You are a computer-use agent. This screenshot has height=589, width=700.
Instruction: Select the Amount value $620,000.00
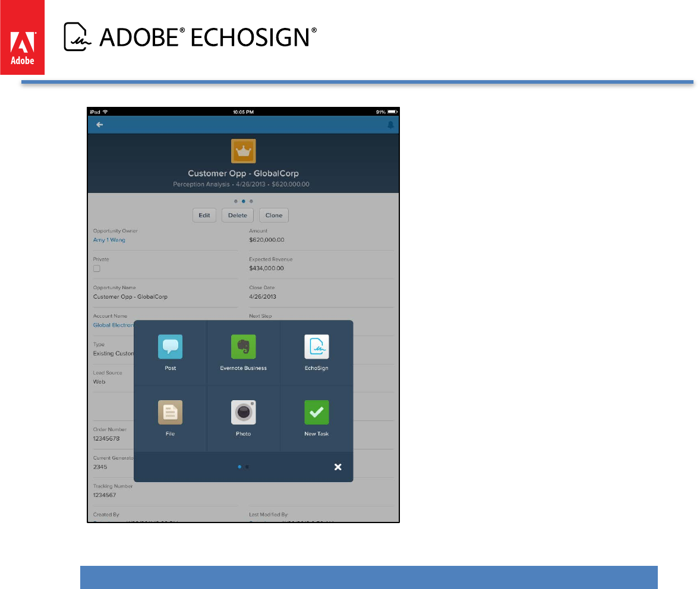(267, 240)
